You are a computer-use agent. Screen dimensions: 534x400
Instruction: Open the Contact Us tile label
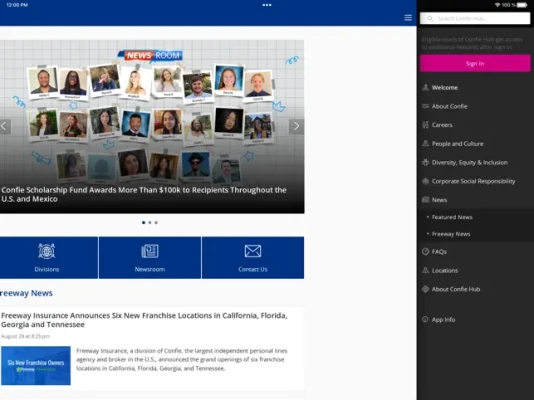point(253,269)
